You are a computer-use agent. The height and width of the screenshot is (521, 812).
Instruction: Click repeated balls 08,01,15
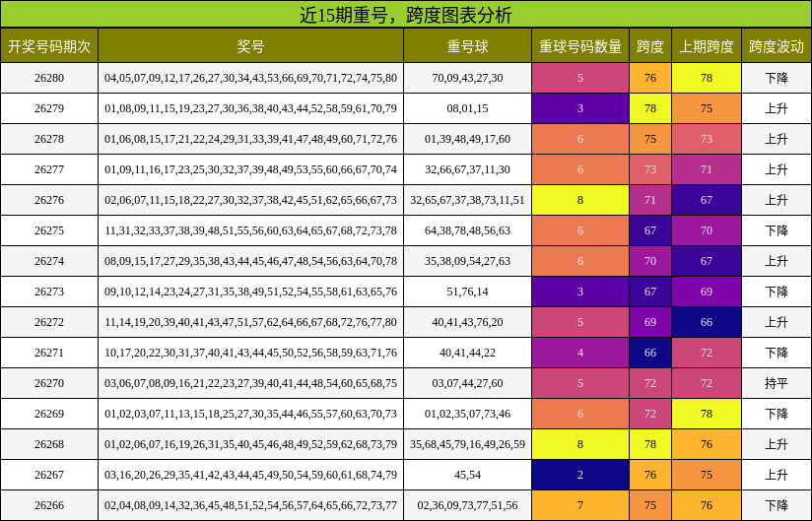pyautogui.click(x=468, y=108)
